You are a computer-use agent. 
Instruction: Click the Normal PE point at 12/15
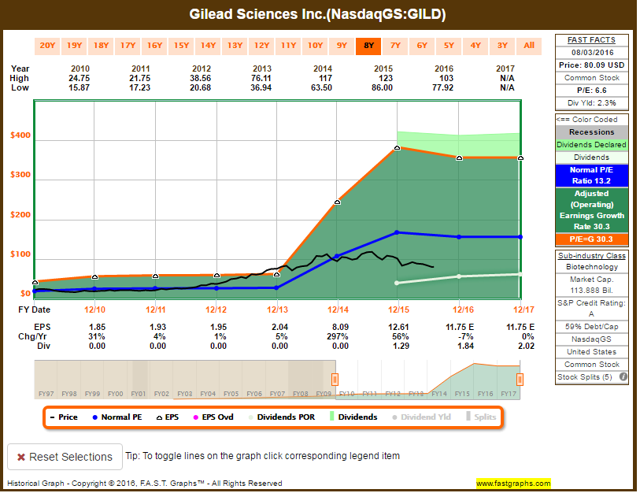(x=397, y=233)
